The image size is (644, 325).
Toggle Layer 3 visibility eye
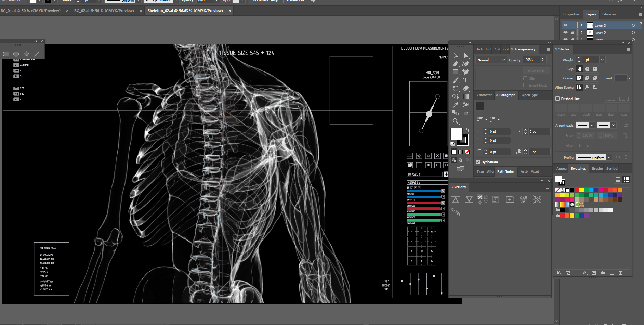tap(565, 25)
